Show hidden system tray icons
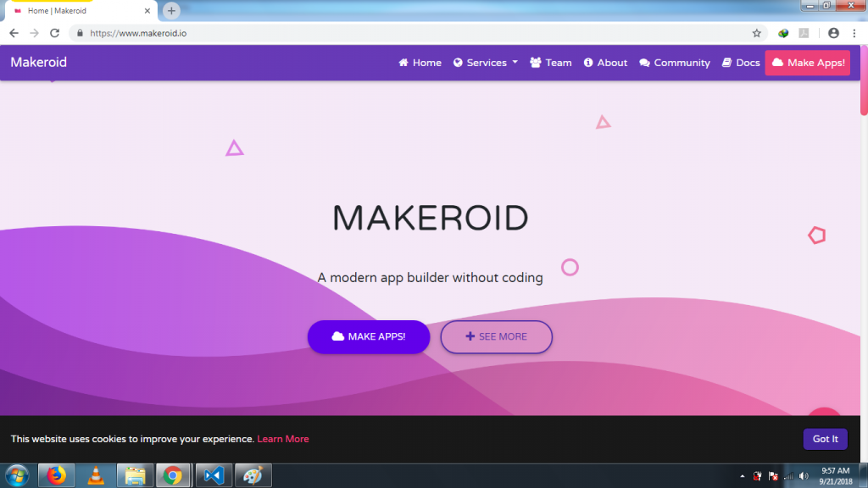868x488 pixels. coord(743,476)
